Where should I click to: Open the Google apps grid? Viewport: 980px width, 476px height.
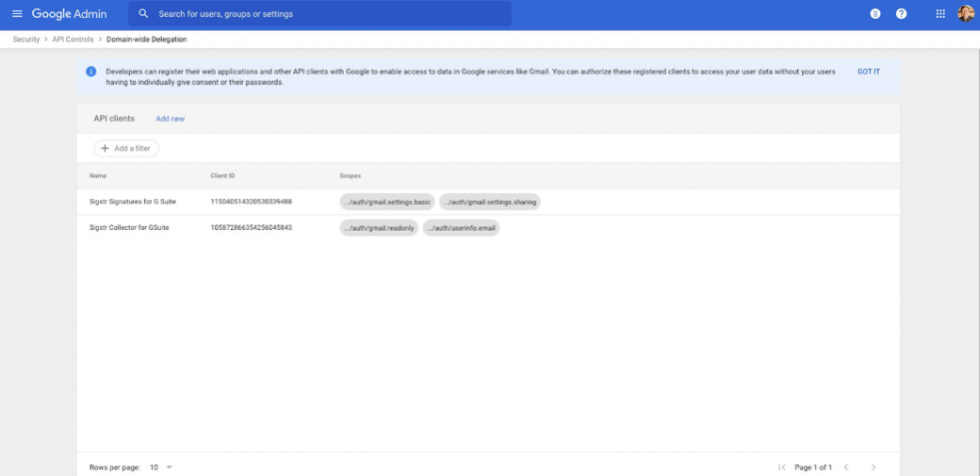940,14
